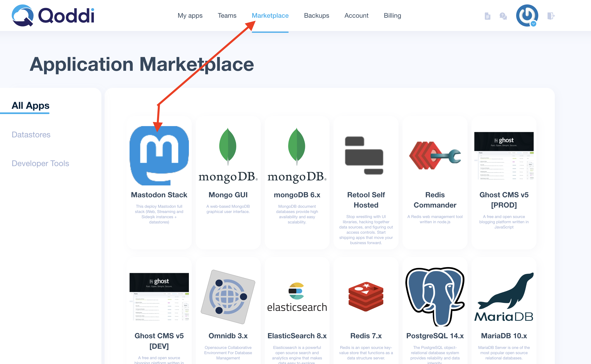Screen dimensions: 591x364
Task: Click 'MariaDB Server is one of the' description
Action: click(x=504, y=353)
